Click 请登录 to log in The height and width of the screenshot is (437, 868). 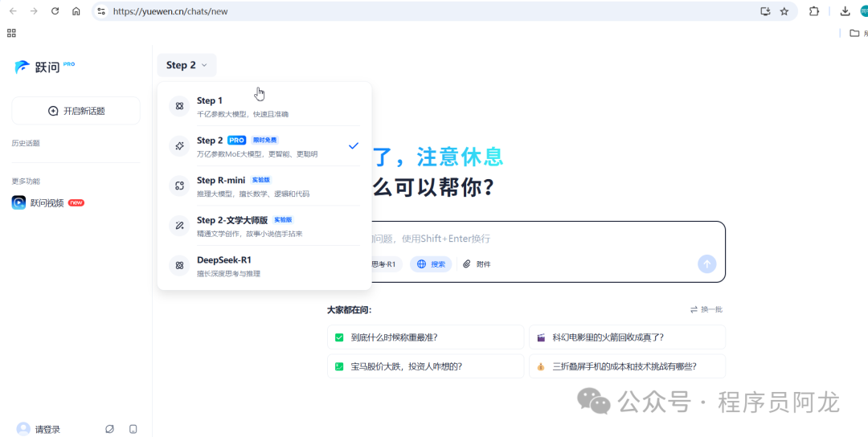click(47, 429)
